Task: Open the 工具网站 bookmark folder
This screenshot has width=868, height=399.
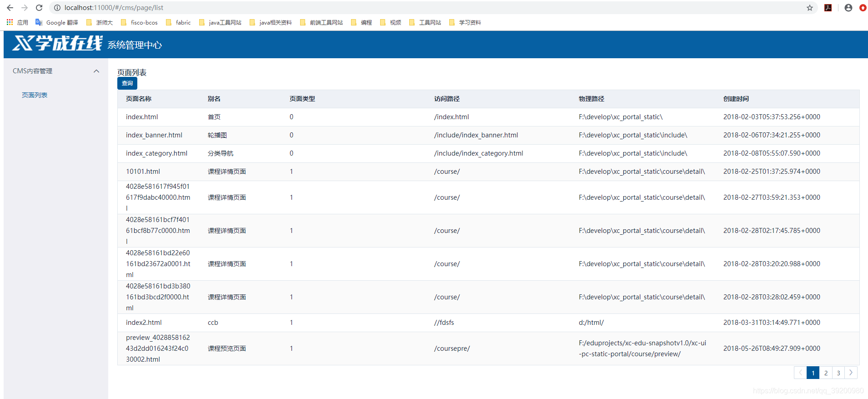Action: coord(425,22)
